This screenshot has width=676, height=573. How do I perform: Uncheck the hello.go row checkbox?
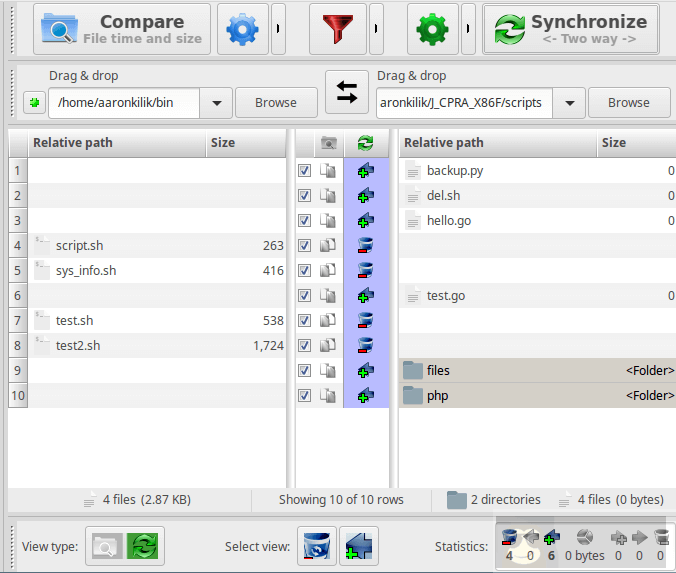click(304, 221)
